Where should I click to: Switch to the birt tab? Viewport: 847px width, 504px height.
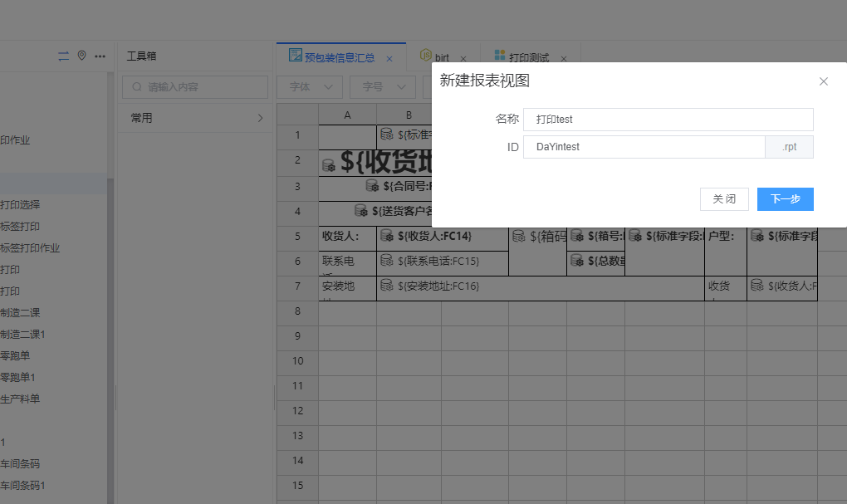pyautogui.click(x=441, y=58)
